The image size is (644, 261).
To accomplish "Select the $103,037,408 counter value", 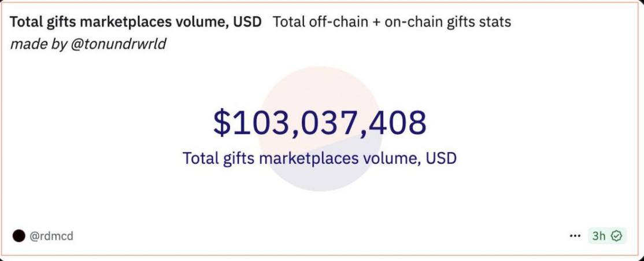I will tap(320, 123).
